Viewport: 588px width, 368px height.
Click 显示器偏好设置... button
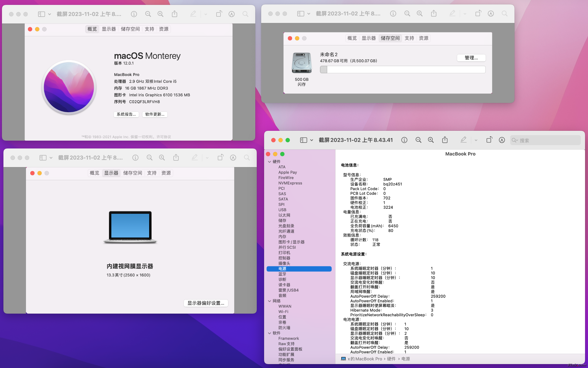click(206, 303)
